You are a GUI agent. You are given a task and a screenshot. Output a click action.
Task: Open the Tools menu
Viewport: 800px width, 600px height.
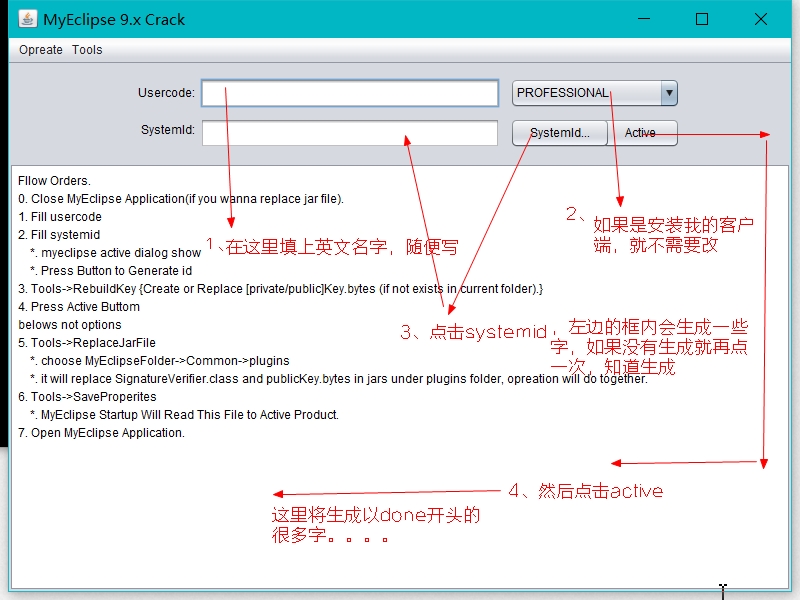(87, 50)
